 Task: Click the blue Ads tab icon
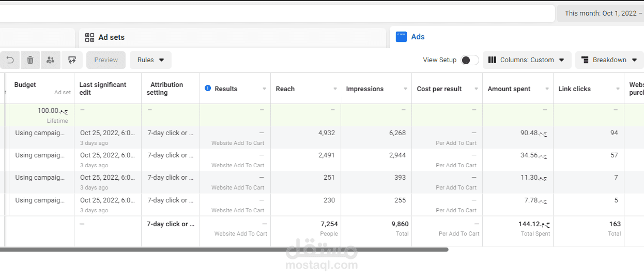click(x=401, y=37)
